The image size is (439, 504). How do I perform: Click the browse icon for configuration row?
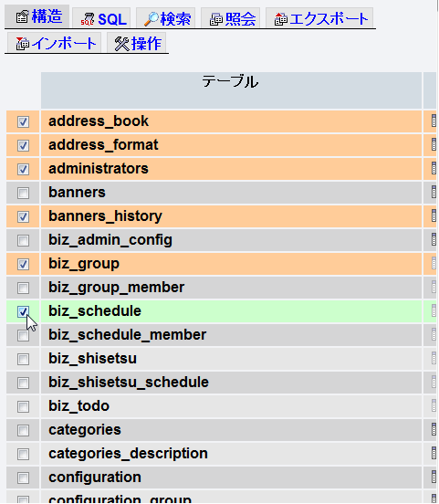point(434,478)
